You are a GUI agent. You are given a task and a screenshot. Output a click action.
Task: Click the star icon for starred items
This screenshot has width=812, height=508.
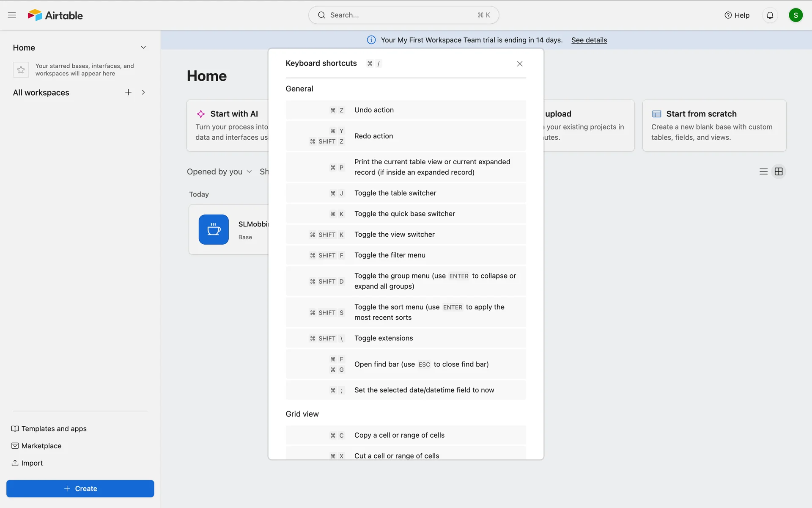pos(21,70)
